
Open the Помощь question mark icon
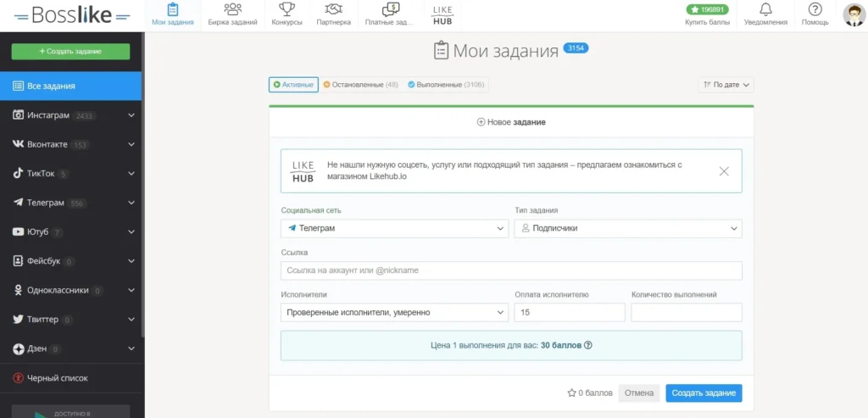(x=815, y=9)
